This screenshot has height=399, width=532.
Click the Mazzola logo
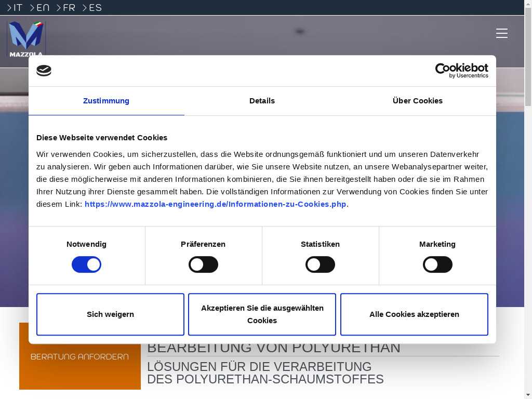click(x=26, y=39)
